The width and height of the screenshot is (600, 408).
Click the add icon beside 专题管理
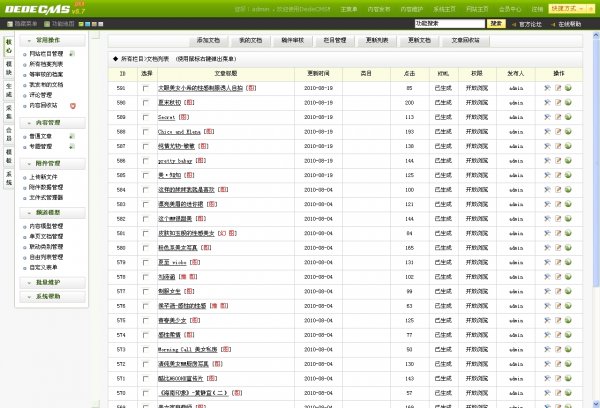coord(72,147)
